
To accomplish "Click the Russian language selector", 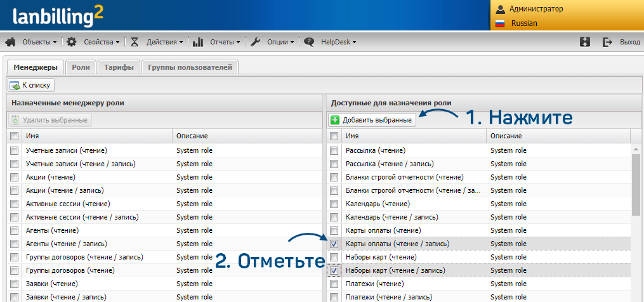I will click(x=523, y=23).
